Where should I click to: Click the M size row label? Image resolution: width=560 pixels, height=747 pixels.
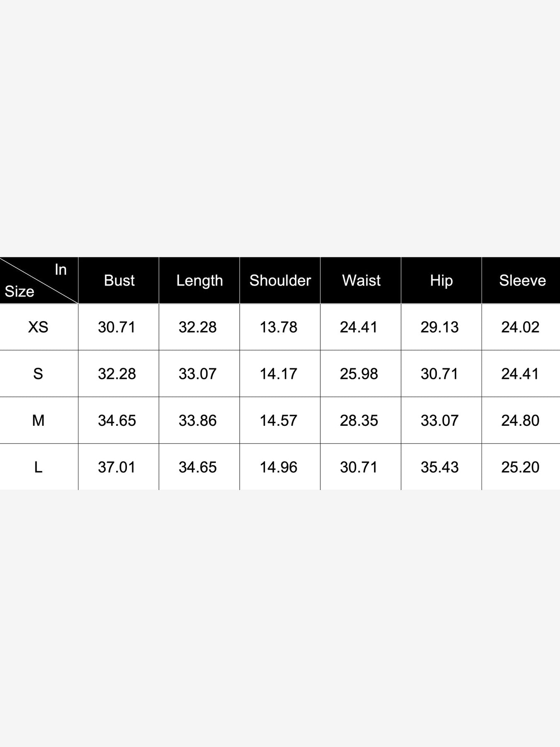38,420
